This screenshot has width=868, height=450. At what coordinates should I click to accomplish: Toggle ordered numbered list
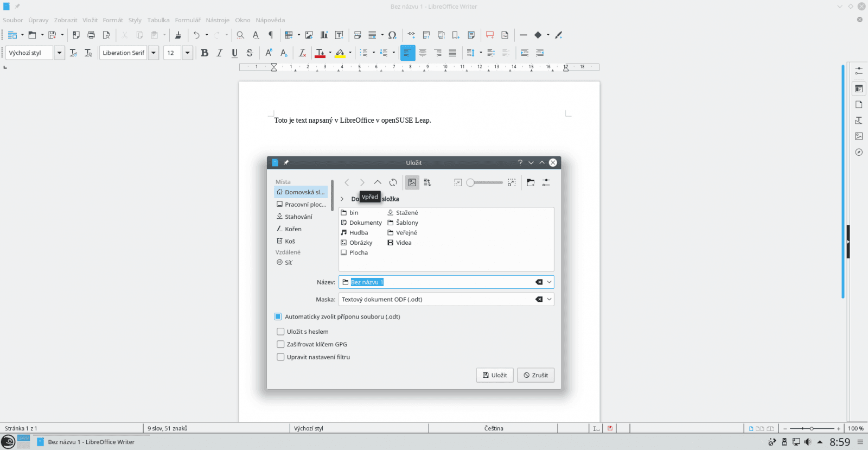pos(384,53)
